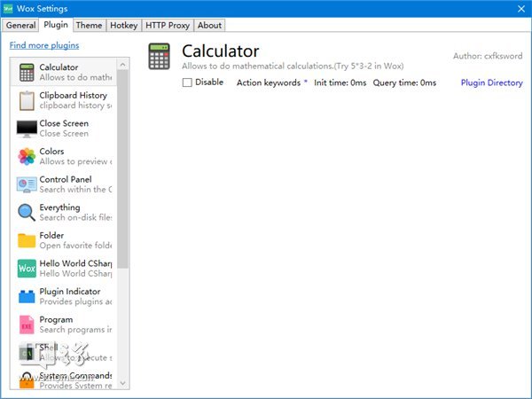Switch to the Theme tab

point(89,25)
